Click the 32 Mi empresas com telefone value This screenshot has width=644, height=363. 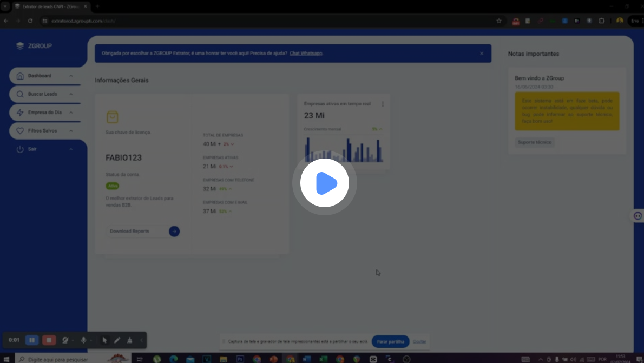(209, 189)
